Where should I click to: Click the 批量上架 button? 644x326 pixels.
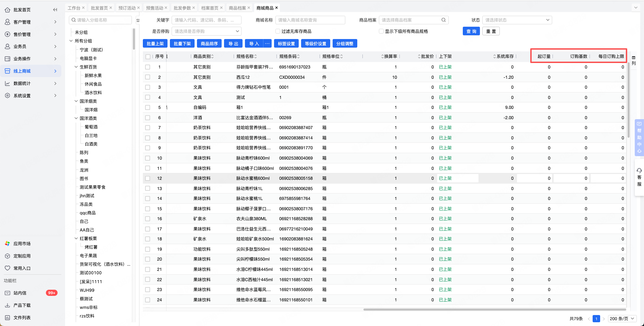coord(155,43)
